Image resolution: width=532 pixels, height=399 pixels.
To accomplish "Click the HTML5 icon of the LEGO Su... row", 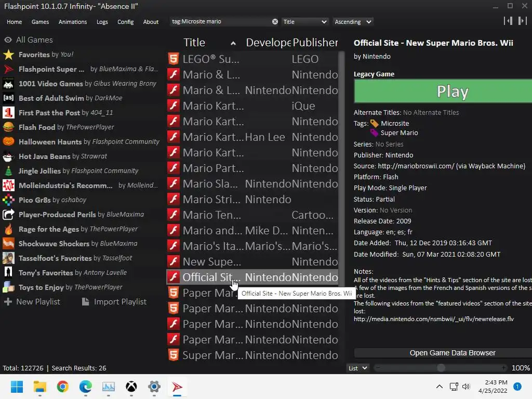I will click(174, 59).
